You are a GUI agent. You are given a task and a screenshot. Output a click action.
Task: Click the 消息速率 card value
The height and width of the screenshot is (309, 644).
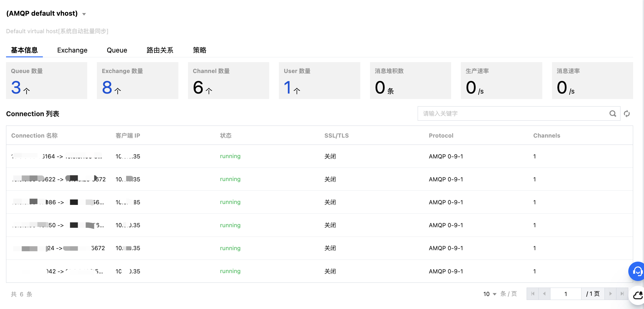pos(562,88)
